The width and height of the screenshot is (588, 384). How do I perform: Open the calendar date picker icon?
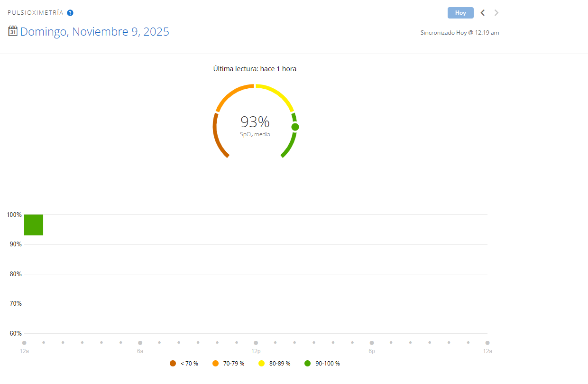click(13, 31)
